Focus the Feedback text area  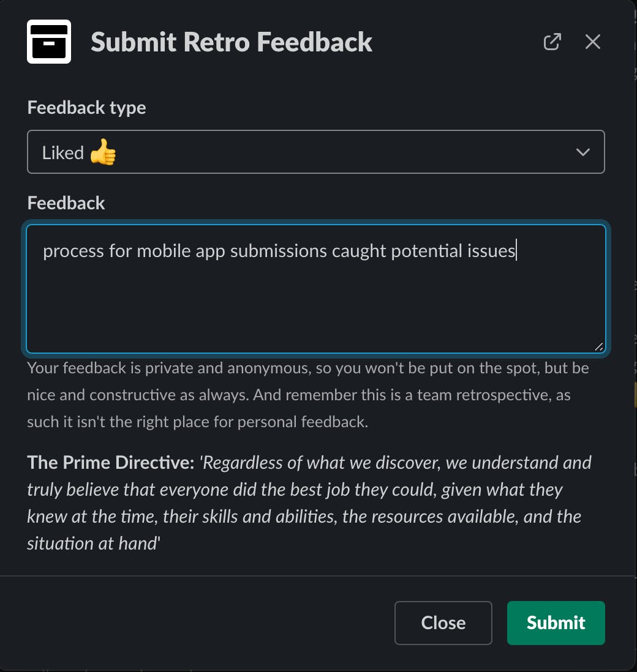point(315,300)
